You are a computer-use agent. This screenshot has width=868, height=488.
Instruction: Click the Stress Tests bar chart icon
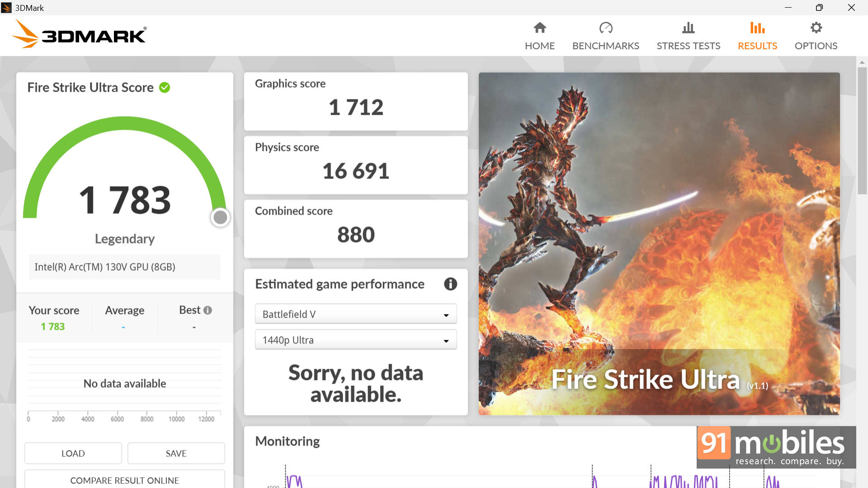(688, 28)
